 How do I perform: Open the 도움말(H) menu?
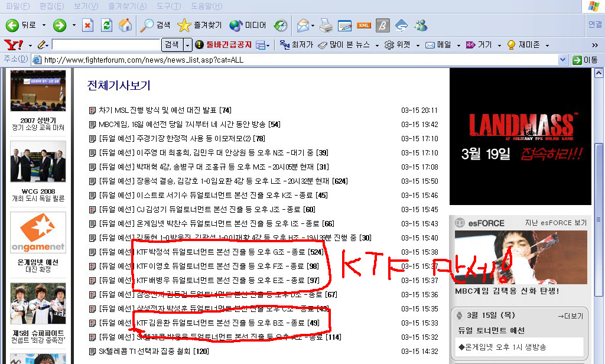click(x=206, y=6)
